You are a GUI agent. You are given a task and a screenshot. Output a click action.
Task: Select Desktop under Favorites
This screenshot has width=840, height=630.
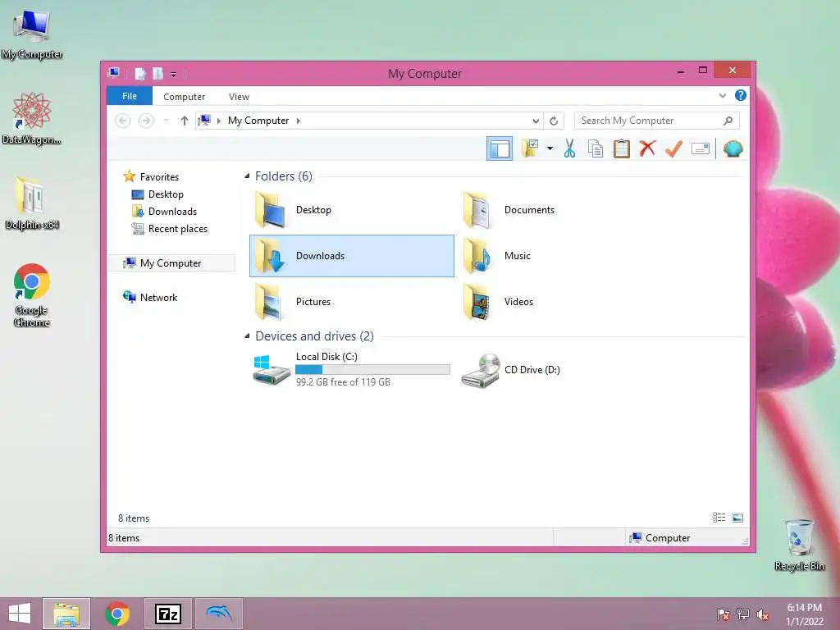166,194
